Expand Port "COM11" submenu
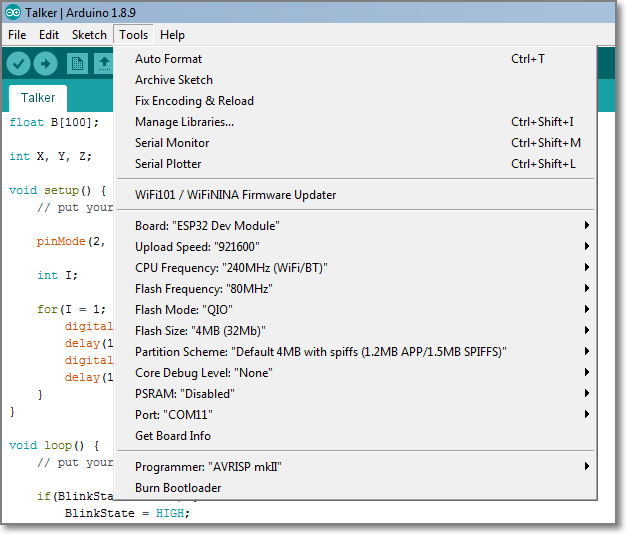 355,415
